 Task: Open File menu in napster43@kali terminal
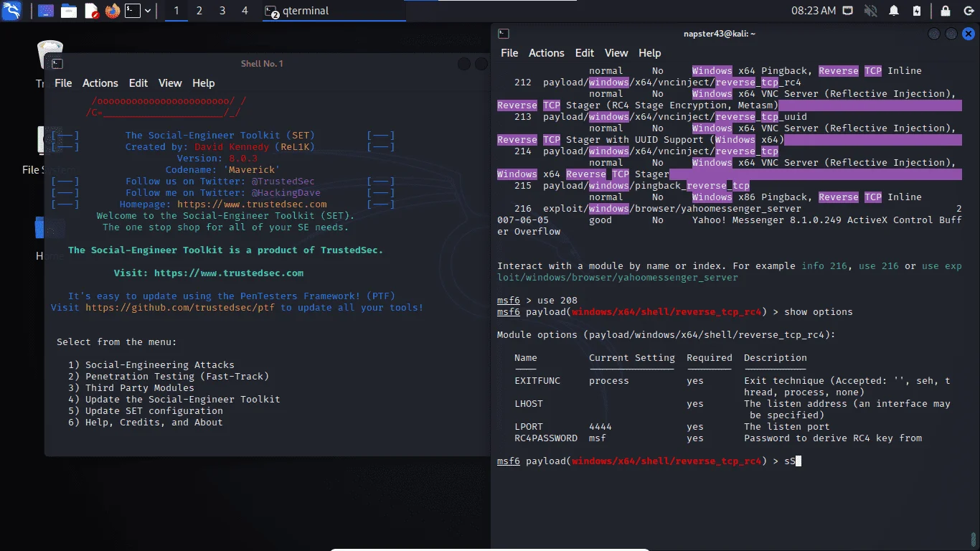[509, 53]
